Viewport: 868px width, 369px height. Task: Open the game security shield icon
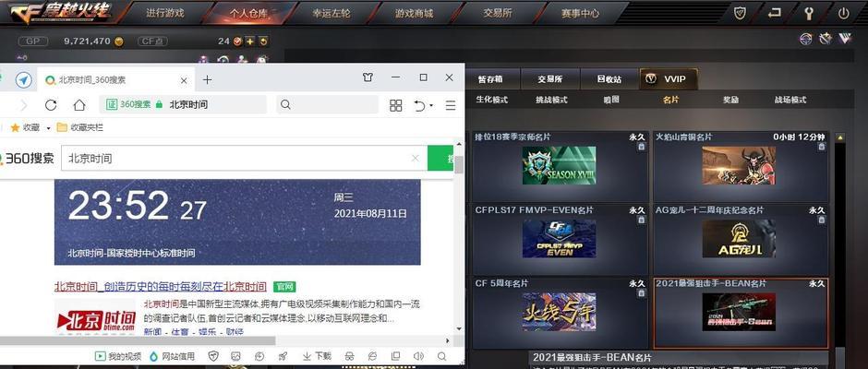(741, 13)
